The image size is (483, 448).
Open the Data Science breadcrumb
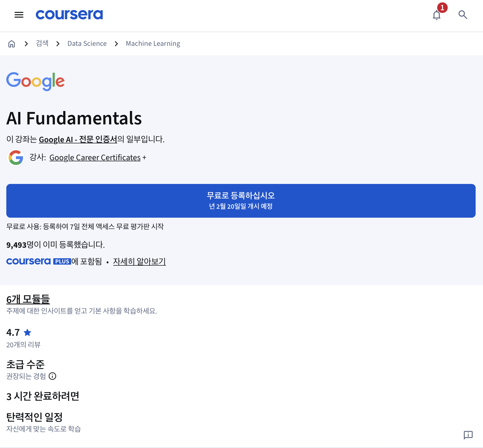point(87,43)
